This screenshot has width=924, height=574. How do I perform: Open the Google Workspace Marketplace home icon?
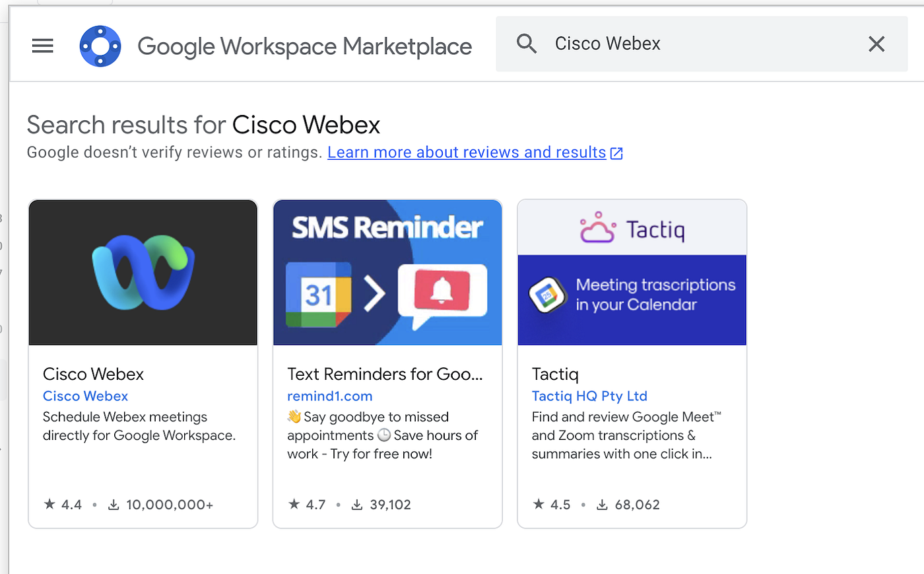click(x=100, y=46)
